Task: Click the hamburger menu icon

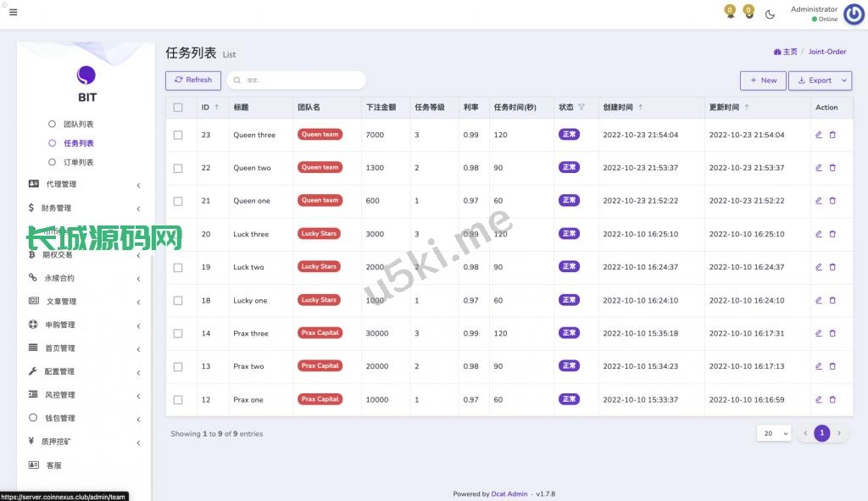Action: (x=13, y=13)
